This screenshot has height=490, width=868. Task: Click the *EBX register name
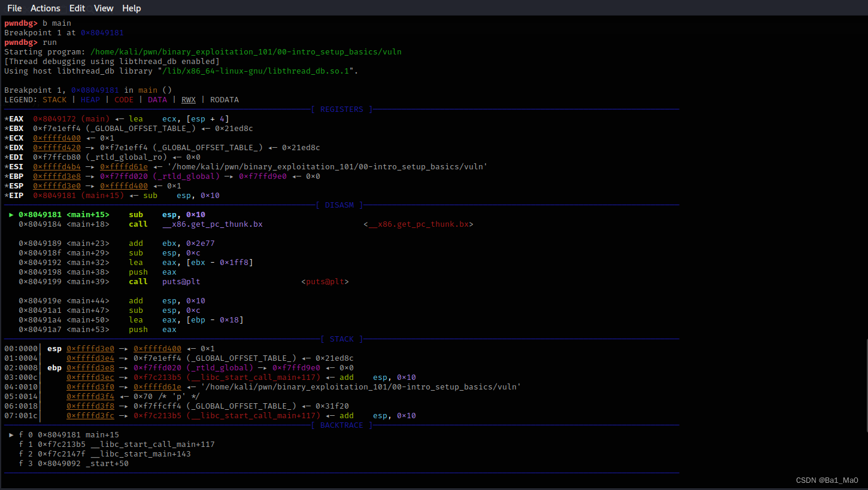tap(14, 129)
